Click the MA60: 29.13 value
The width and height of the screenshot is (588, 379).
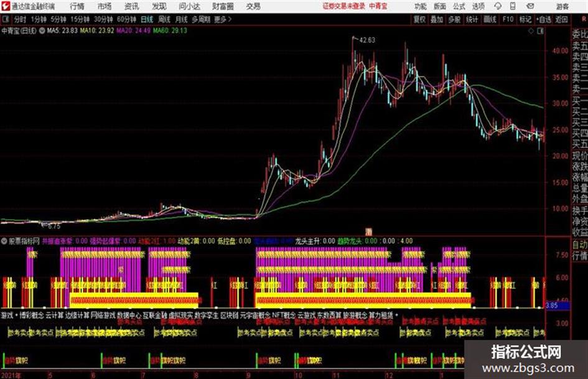click(170, 30)
